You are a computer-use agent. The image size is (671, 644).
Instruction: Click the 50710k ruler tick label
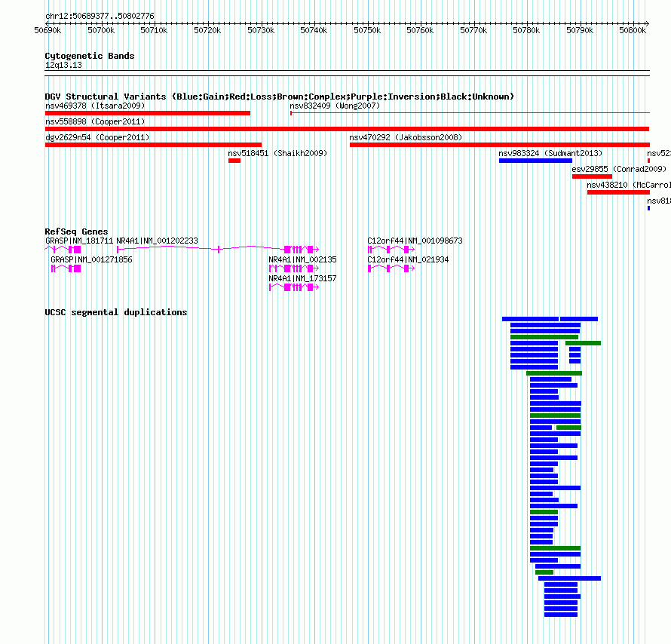point(154,30)
